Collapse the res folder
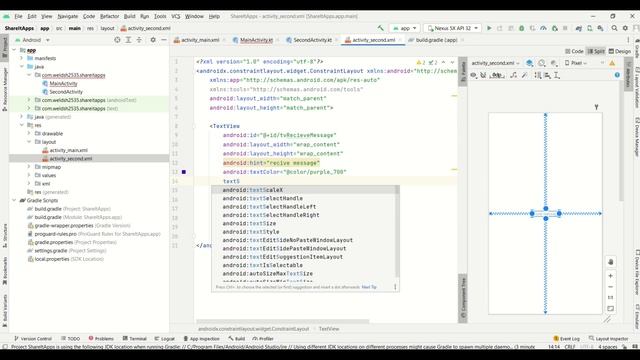The height and width of the screenshot is (360, 640). (x=22, y=125)
